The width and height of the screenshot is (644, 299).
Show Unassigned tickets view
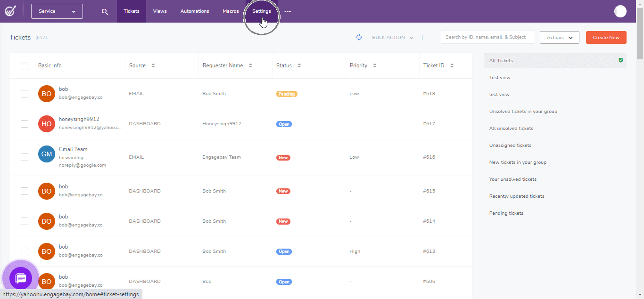click(510, 145)
